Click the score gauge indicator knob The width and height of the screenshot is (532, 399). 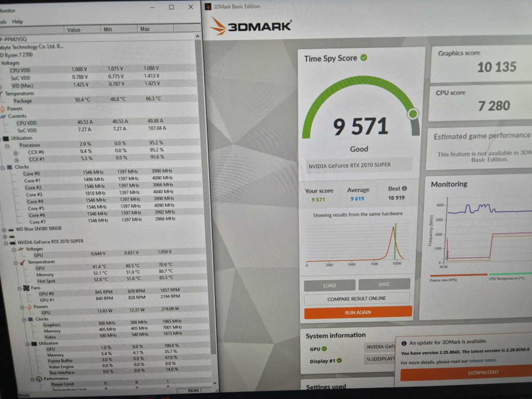[413, 114]
